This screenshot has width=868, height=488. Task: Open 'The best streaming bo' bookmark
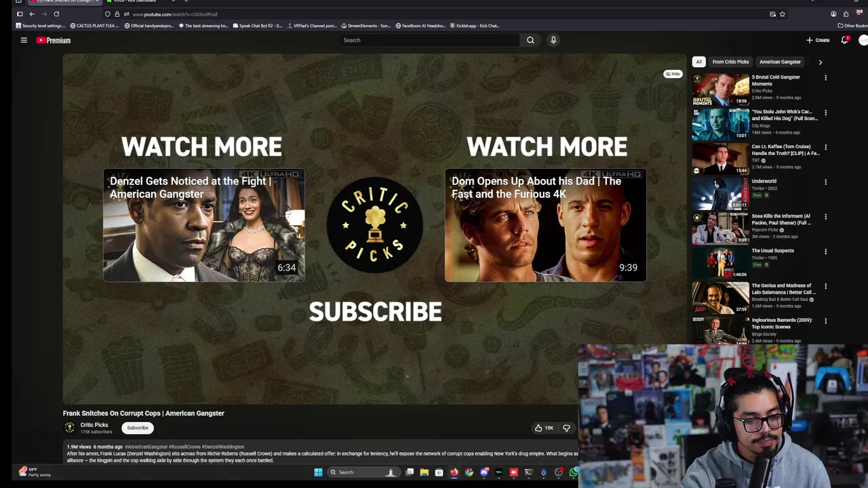(x=203, y=26)
